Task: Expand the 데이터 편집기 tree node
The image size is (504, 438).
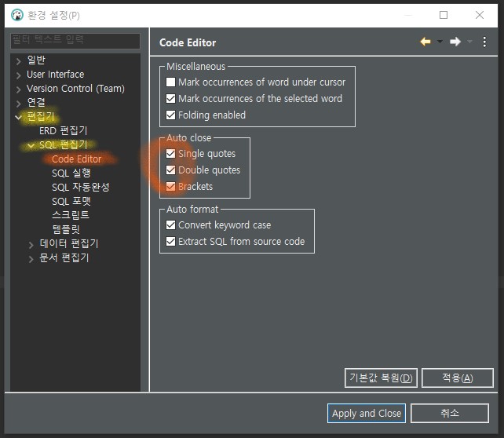Action: coord(31,245)
